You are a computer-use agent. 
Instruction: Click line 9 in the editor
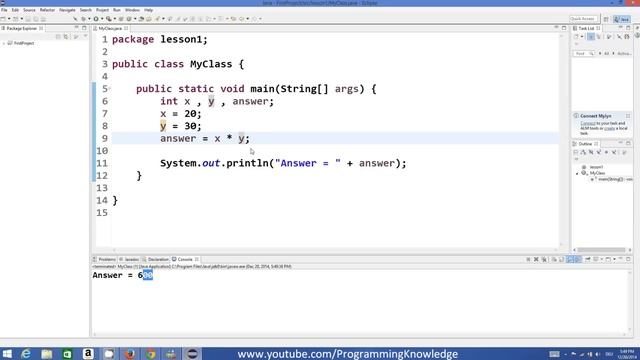(335, 138)
